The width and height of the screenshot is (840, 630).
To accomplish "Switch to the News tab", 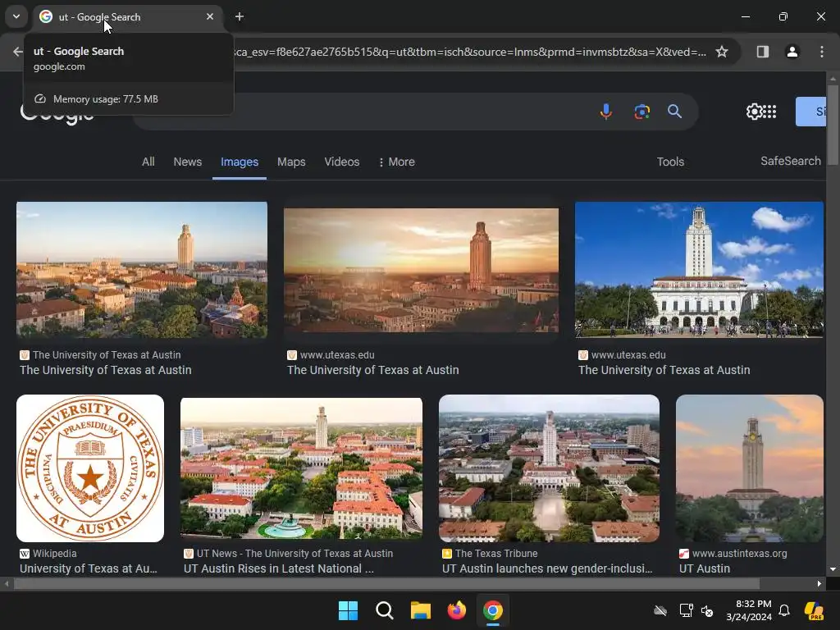I will tap(188, 162).
